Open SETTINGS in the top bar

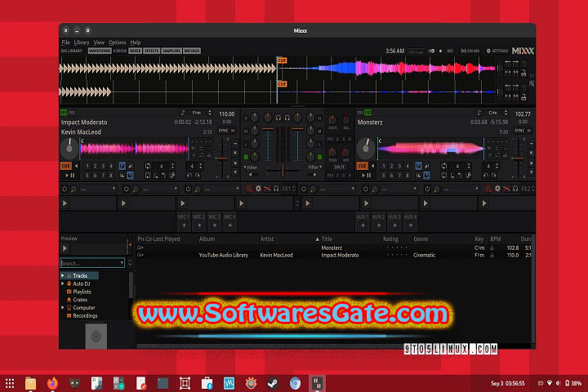(497, 51)
